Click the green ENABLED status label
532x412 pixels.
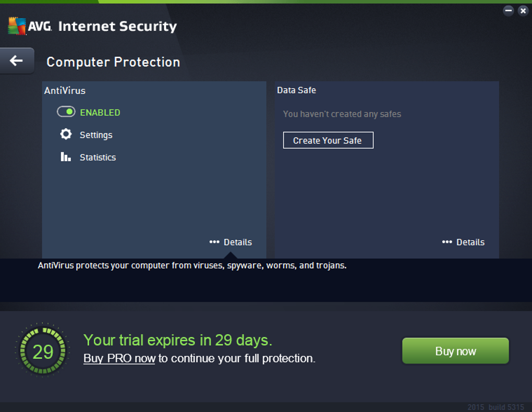point(100,112)
